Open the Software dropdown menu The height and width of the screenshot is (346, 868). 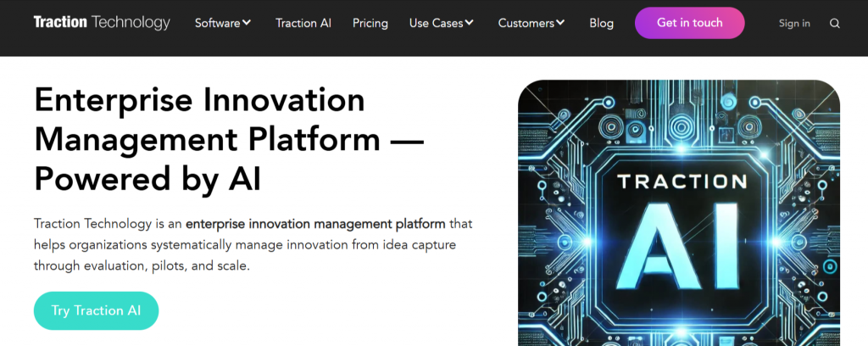pyautogui.click(x=223, y=23)
